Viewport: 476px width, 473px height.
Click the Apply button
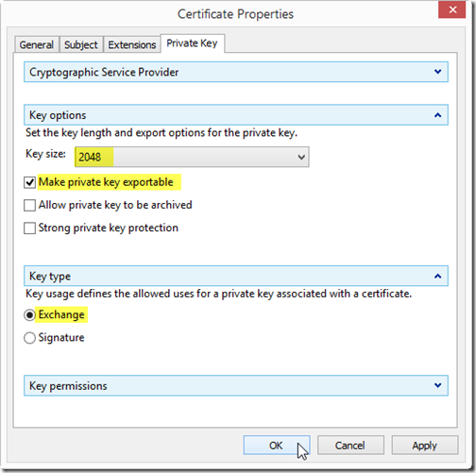(x=425, y=446)
